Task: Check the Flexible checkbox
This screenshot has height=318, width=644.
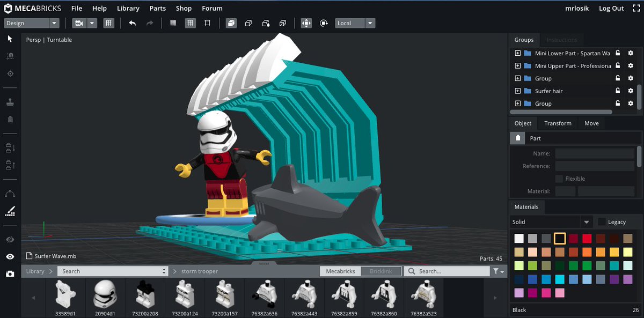Action: point(559,179)
